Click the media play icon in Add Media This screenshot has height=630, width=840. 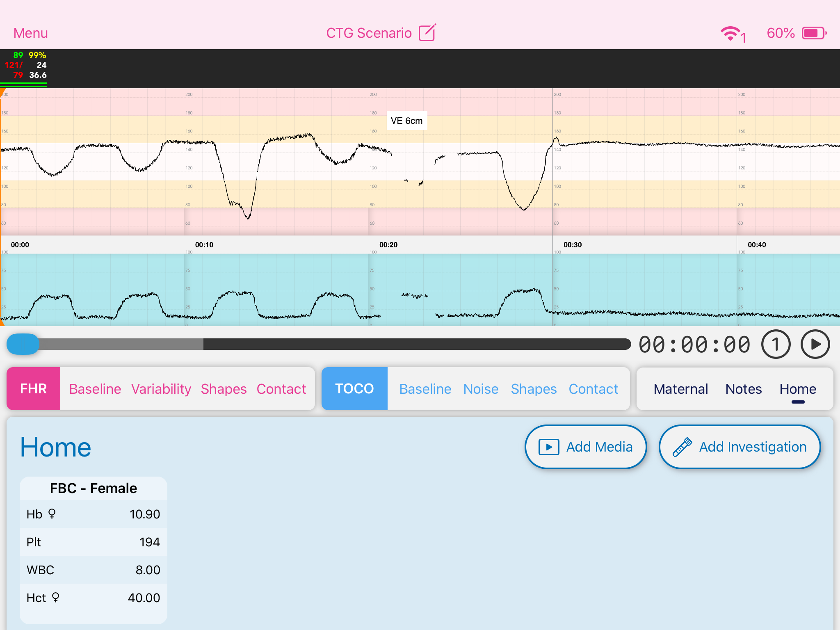(549, 447)
